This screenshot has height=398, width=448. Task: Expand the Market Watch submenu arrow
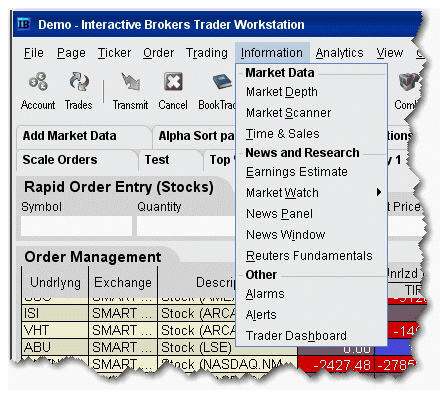[x=378, y=192]
